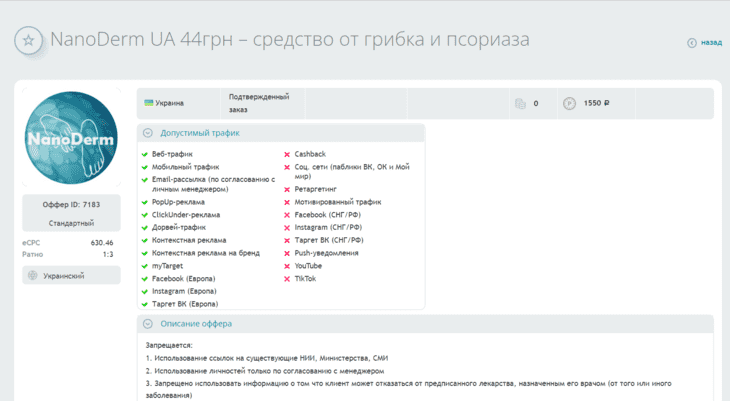Screen dimensions: 730x401
Task: Click the Ukraine flag icon
Action: click(149, 103)
